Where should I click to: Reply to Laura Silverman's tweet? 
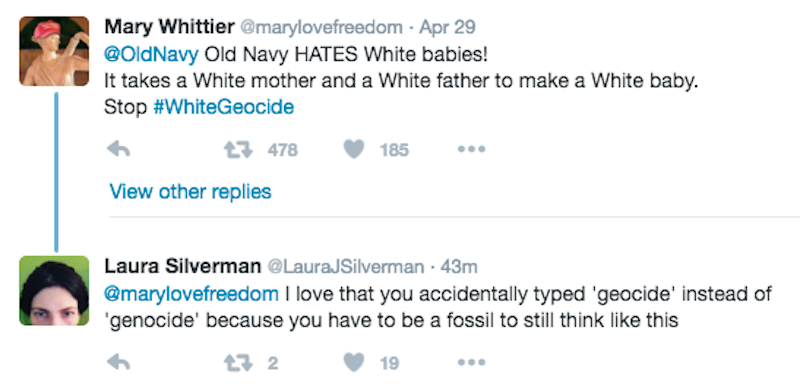119,363
